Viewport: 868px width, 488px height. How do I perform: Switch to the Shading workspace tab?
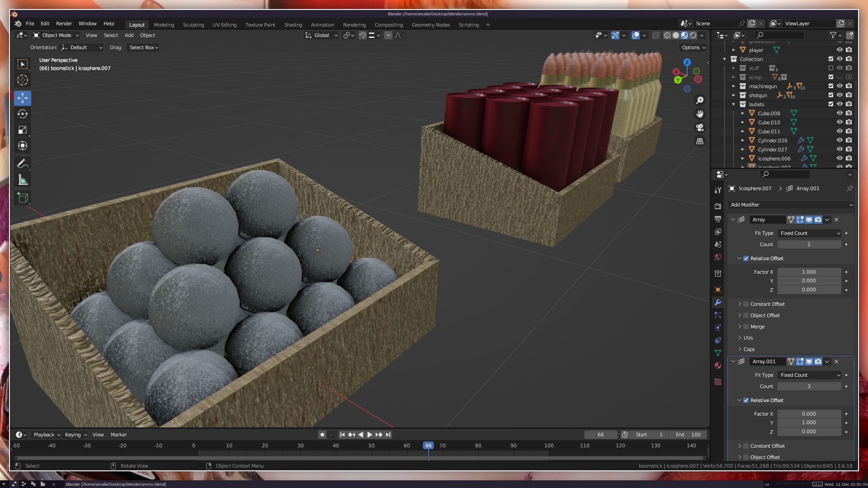[293, 25]
